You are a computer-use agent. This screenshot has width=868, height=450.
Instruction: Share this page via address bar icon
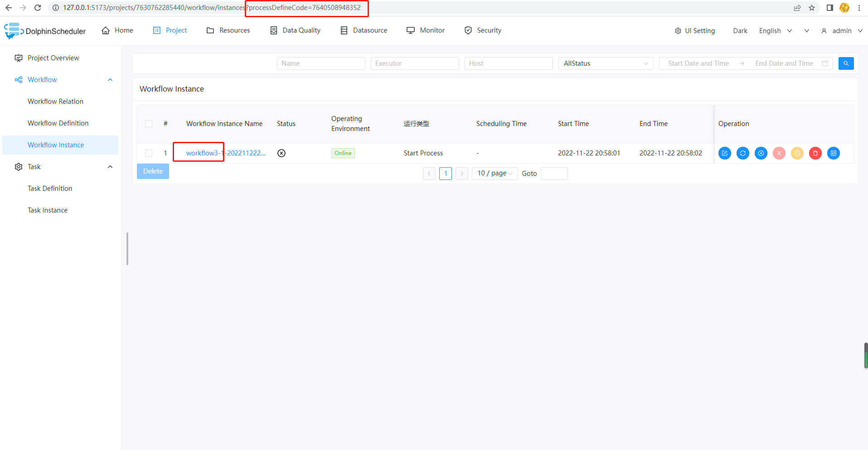point(797,8)
